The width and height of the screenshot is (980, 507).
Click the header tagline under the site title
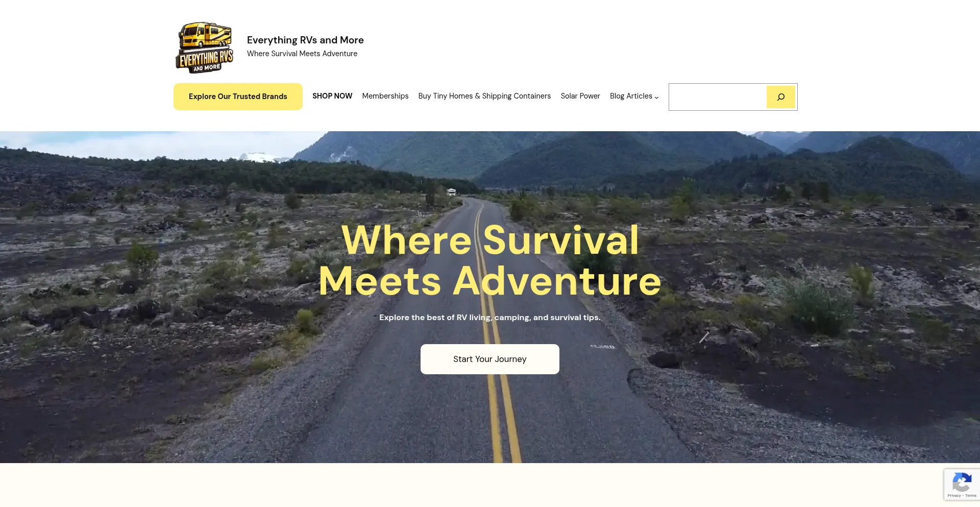pyautogui.click(x=302, y=54)
